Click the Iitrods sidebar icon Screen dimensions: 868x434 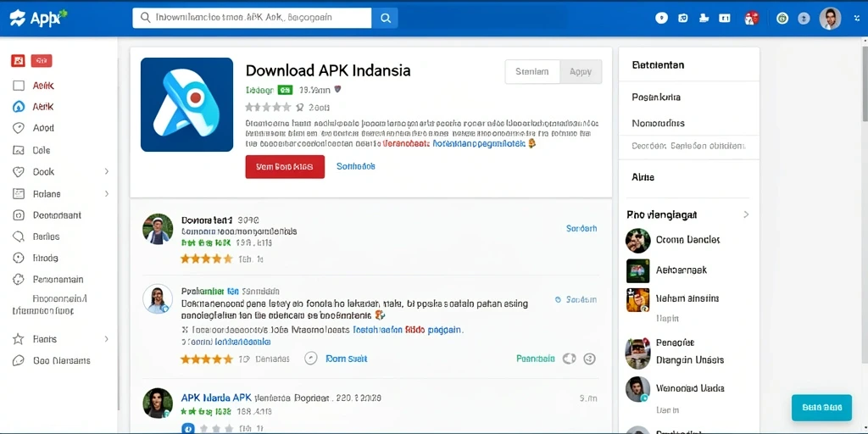tap(19, 258)
